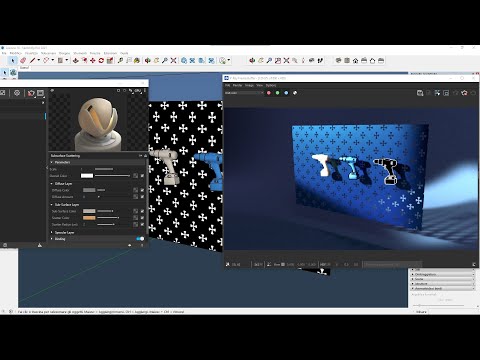480x360 pixels.
Task: Toggle the Diffuse Color texture checkbox
Action: pyautogui.click(x=142, y=190)
